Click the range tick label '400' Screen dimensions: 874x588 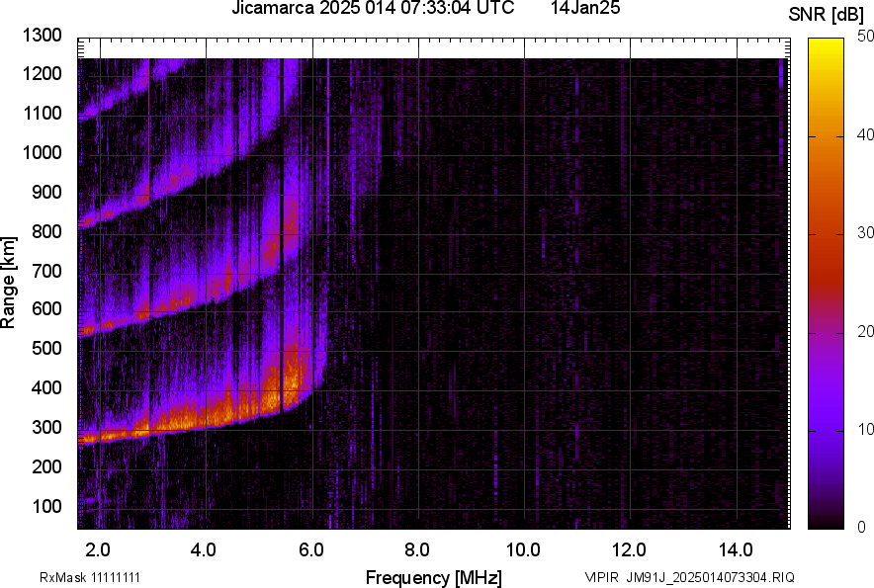tap(46, 387)
